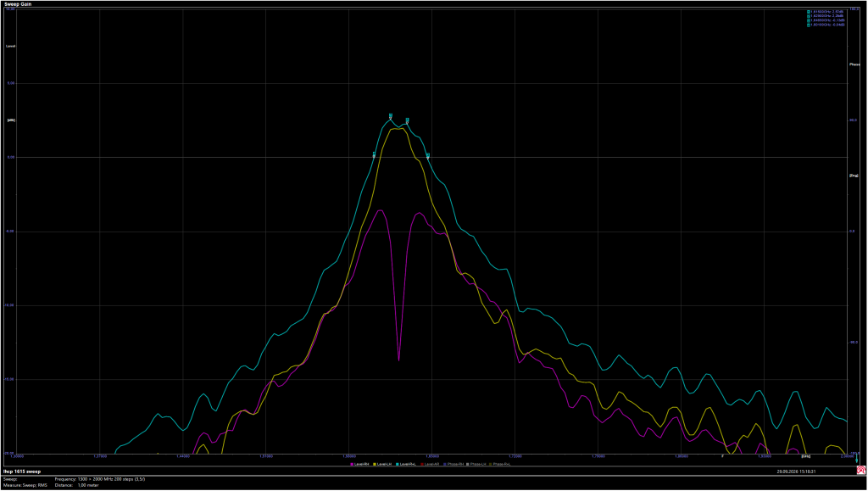Viewport: 868px width, 491px height.
Task: Toggle the blue Phase-RH legend entry
Action: [453, 464]
